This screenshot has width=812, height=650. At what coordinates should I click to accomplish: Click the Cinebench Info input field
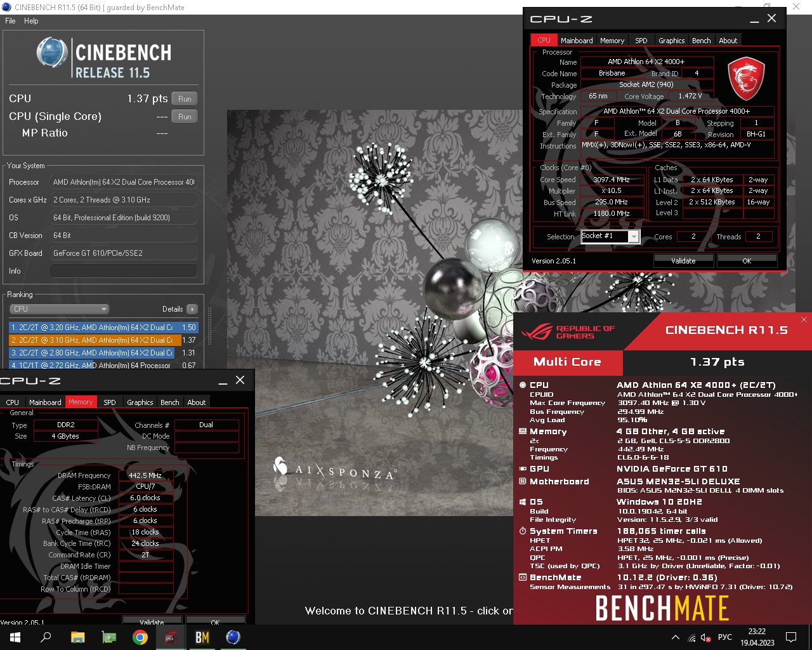pos(123,271)
